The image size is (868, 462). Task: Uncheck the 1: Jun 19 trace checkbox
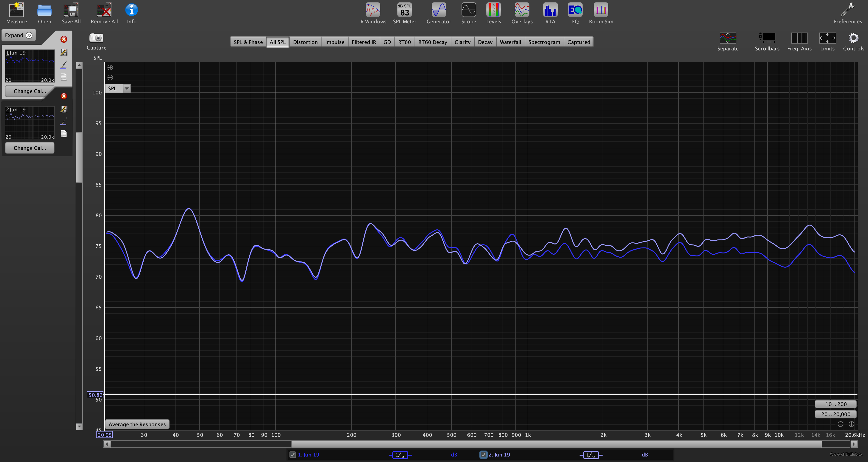tap(292, 455)
